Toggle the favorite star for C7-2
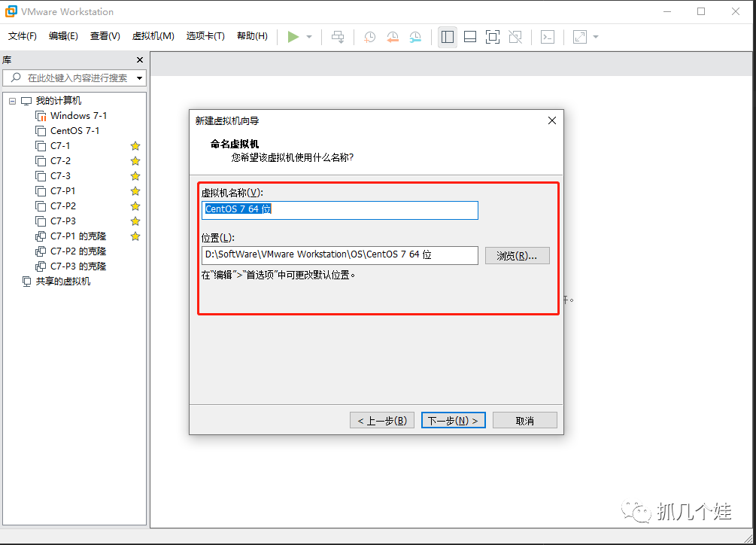The image size is (756, 545). 135,160
